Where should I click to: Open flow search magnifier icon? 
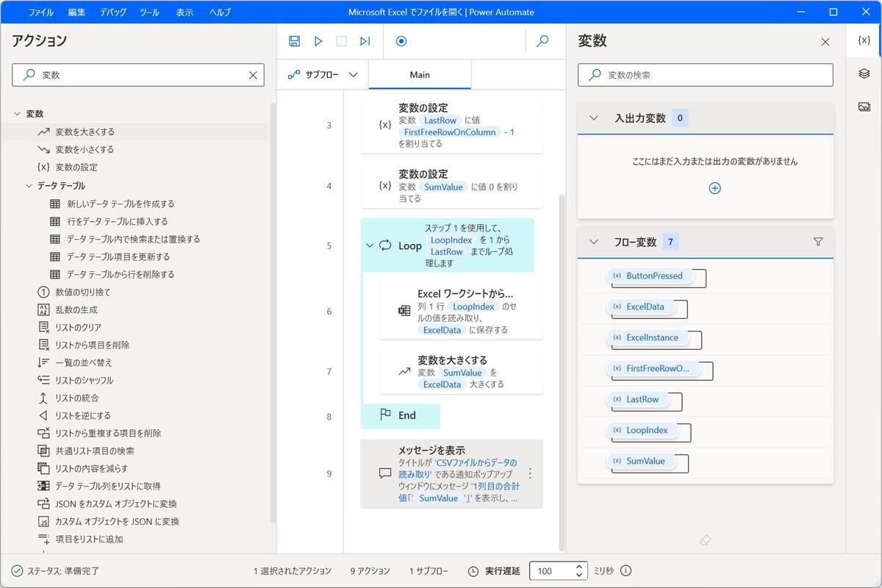tap(543, 41)
